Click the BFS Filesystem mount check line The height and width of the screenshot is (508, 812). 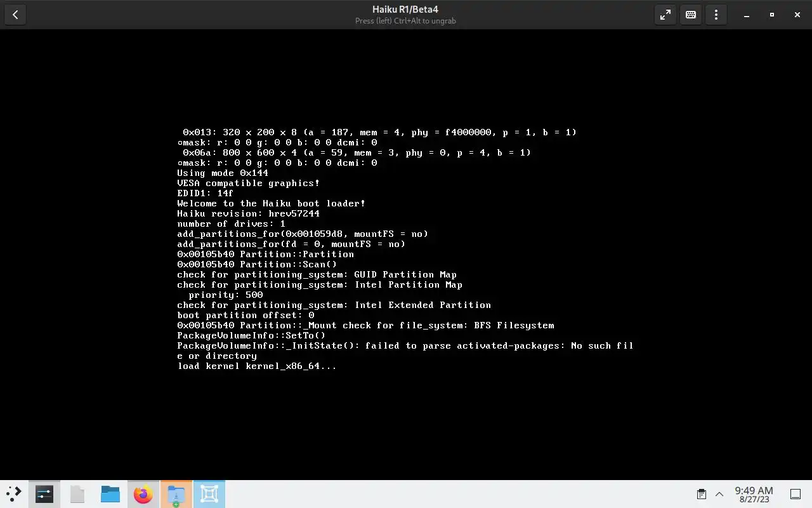(x=366, y=325)
